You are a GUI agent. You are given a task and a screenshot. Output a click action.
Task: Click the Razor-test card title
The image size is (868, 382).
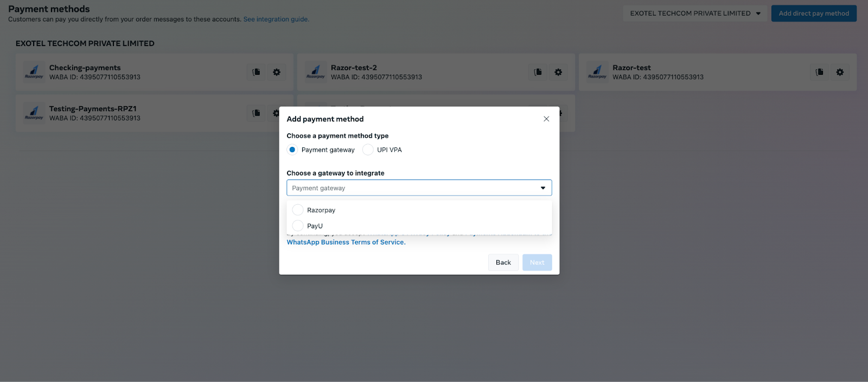point(631,68)
